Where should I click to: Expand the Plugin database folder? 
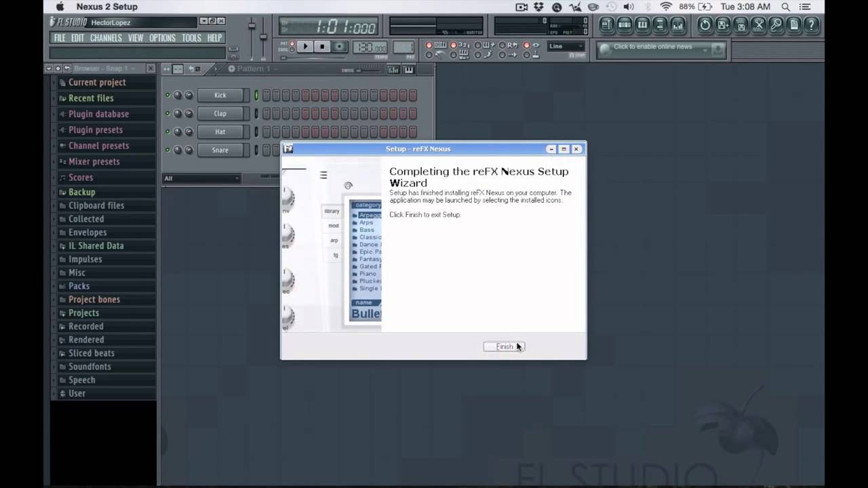98,114
